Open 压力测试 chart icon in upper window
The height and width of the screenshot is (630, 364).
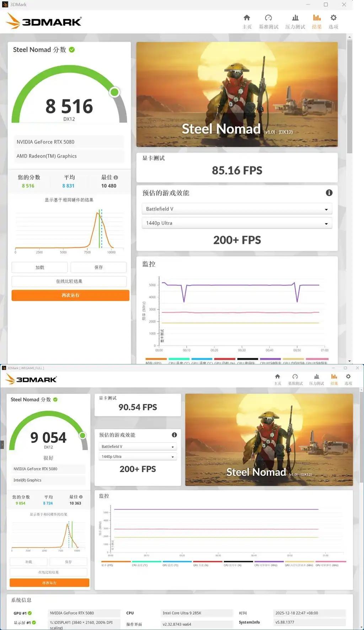pyautogui.click(x=295, y=18)
